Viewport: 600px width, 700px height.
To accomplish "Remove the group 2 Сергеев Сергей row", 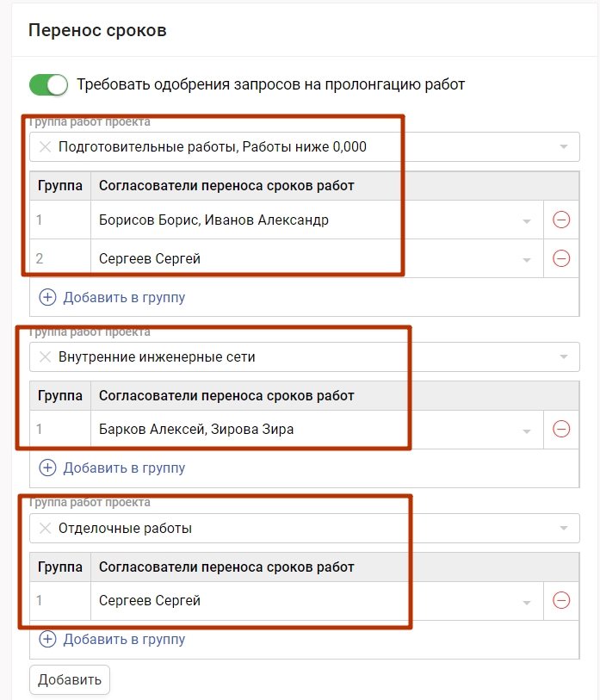I will [561, 257].
